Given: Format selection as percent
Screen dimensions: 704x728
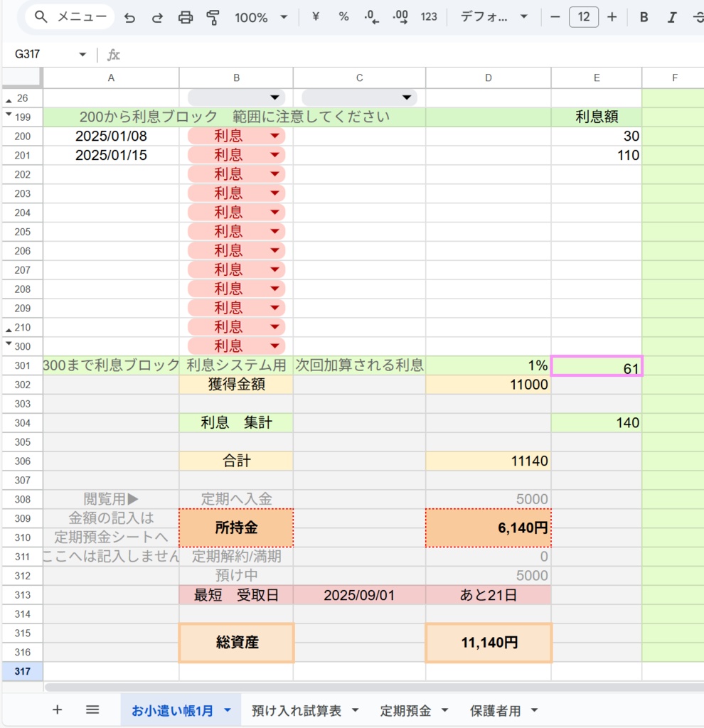Looking at the screenshot, I should 343,17.
